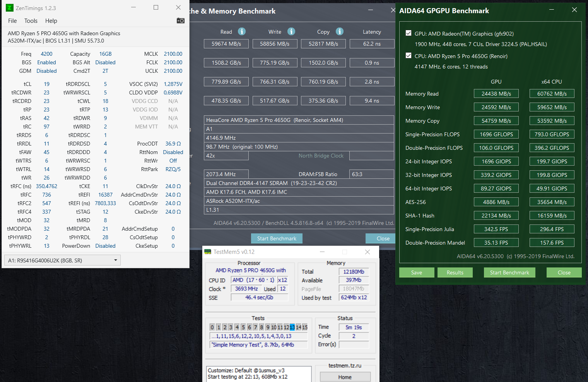Click green Close button in GPGPU Benchmark

pos(564,272)
